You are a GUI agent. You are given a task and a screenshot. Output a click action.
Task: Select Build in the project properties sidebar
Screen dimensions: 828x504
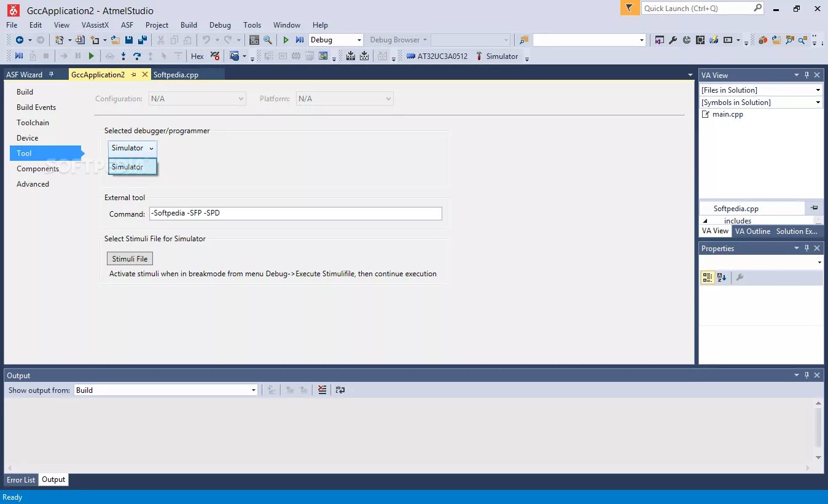(x=25, y=92)
